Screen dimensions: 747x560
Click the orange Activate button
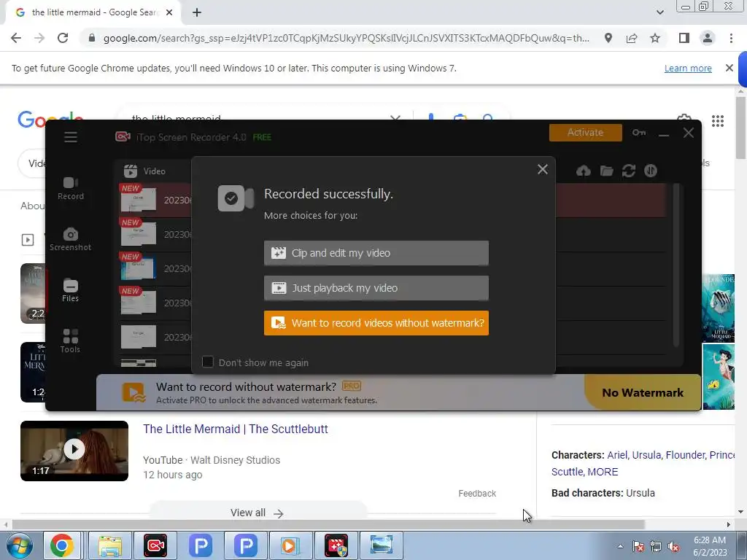tap(585, 133)
